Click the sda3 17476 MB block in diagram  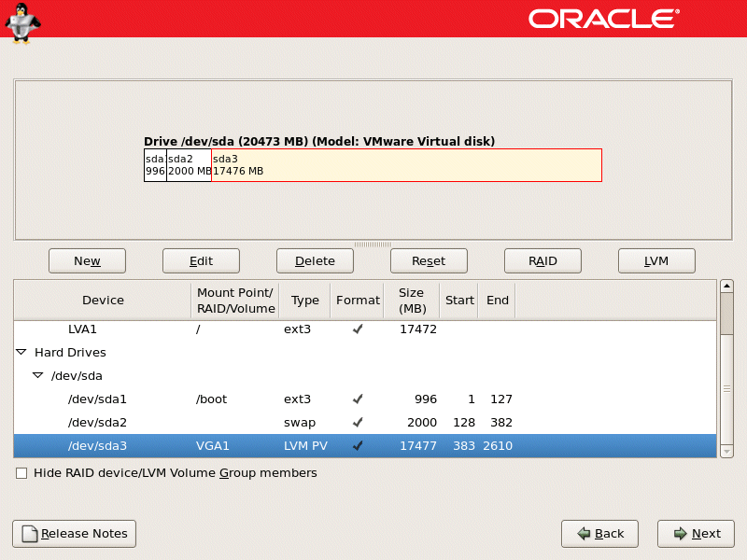pyautogui.click(x=407, y=165)
